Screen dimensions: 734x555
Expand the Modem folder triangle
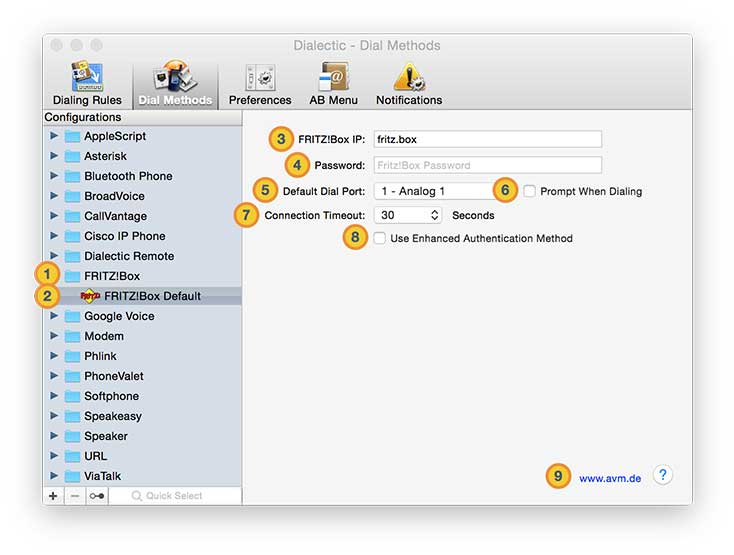click(54, 336)
